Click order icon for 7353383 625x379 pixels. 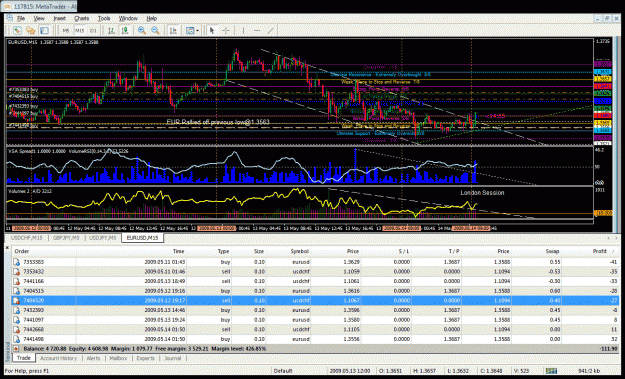(x=16, y=262)
